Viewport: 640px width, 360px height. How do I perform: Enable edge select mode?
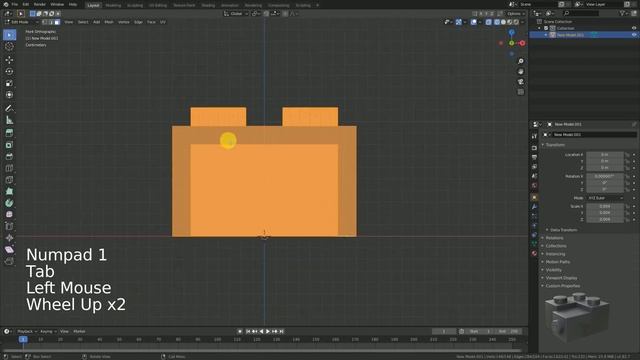click(x=51, y=22)
